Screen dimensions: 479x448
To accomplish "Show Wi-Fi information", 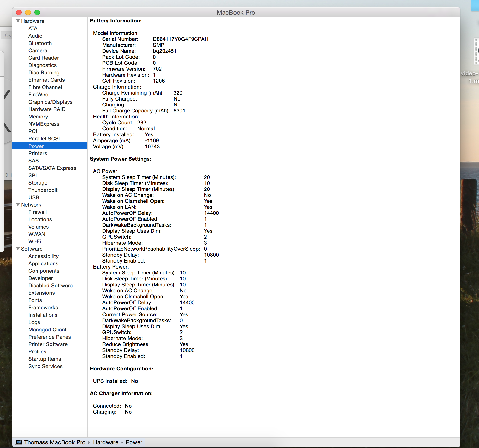I will coord(35,241).
